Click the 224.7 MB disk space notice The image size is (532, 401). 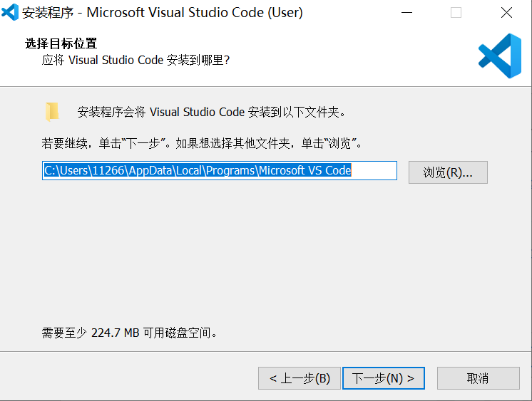129,333
